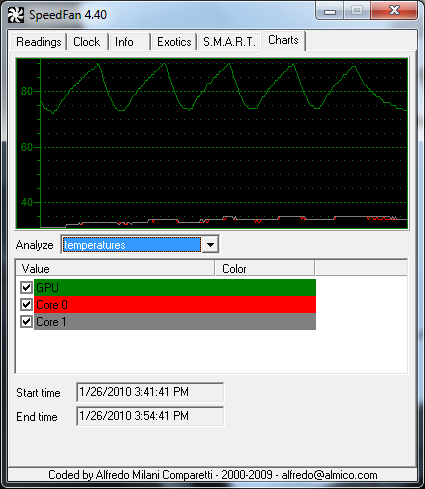Uncheck the GPU checkbox
425x489 pixels.
[26, 287]
